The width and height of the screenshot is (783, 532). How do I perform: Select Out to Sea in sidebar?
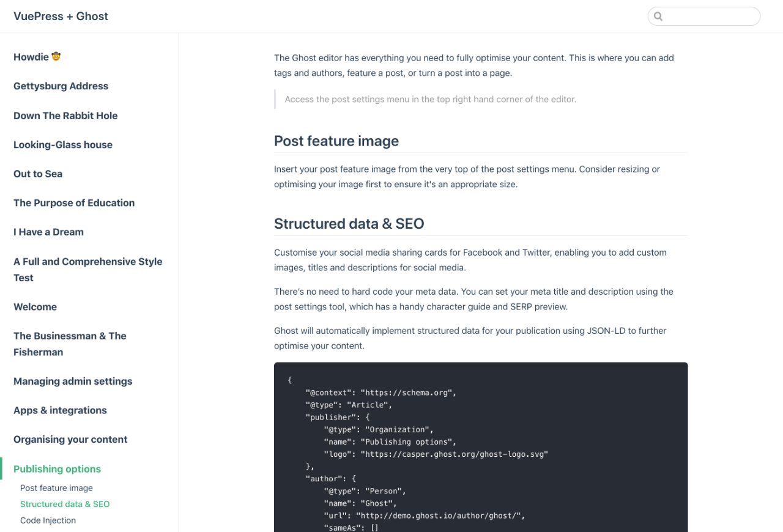pyautogui.click(x=37, y=174)
